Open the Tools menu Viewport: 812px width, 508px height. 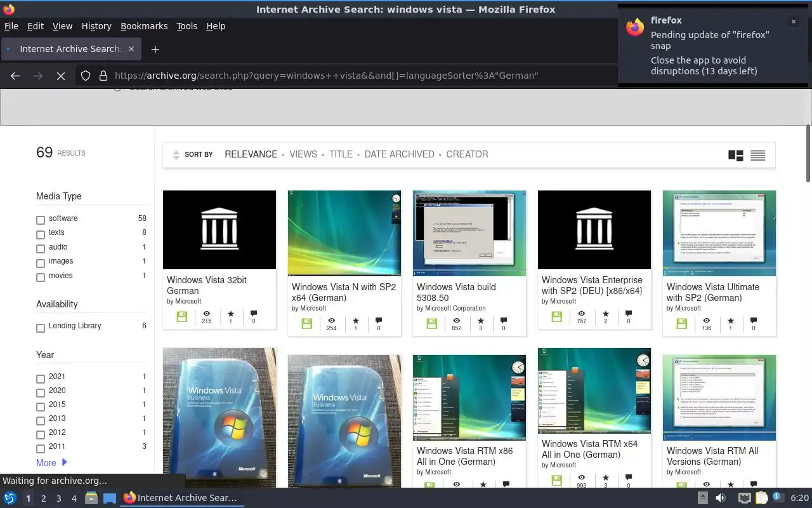click(187, 26)
